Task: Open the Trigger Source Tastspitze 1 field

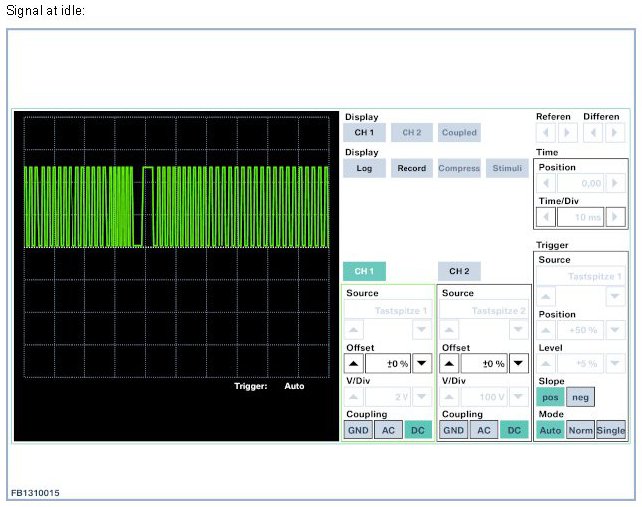Action: tap(581, 276)
